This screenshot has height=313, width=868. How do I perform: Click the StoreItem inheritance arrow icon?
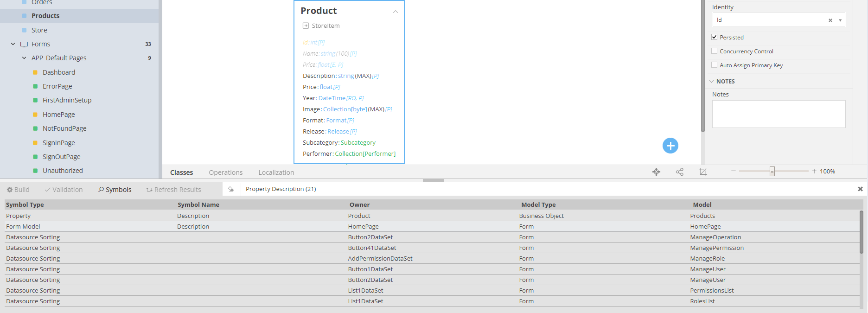pos(306,26)
